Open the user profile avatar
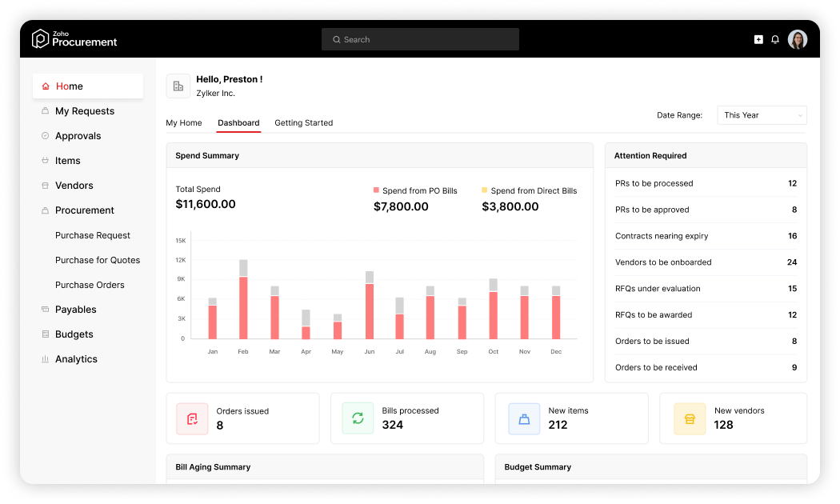The width and height of the screenshot is (840, 504). click(797, 40)
